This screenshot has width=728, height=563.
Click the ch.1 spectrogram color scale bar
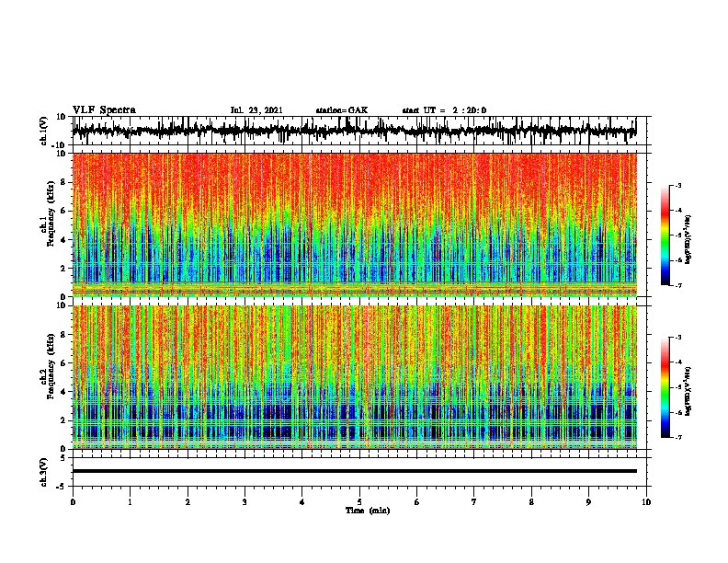pyautogui.click(x=665, y=236)
